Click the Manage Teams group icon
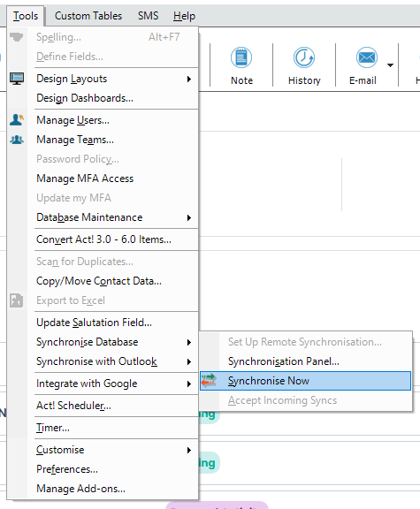 [17, 140]
